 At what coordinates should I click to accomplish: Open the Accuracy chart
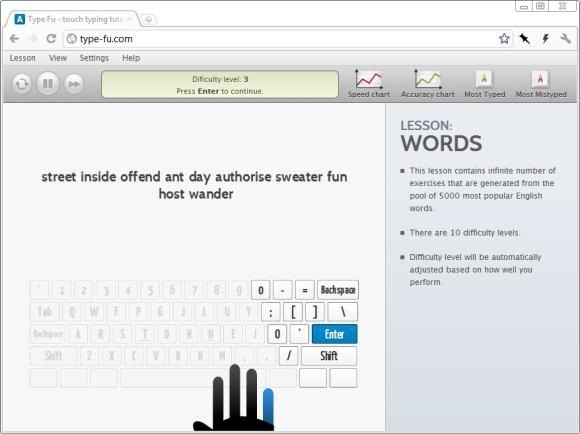pyautogui.click(x=428, y=84)
